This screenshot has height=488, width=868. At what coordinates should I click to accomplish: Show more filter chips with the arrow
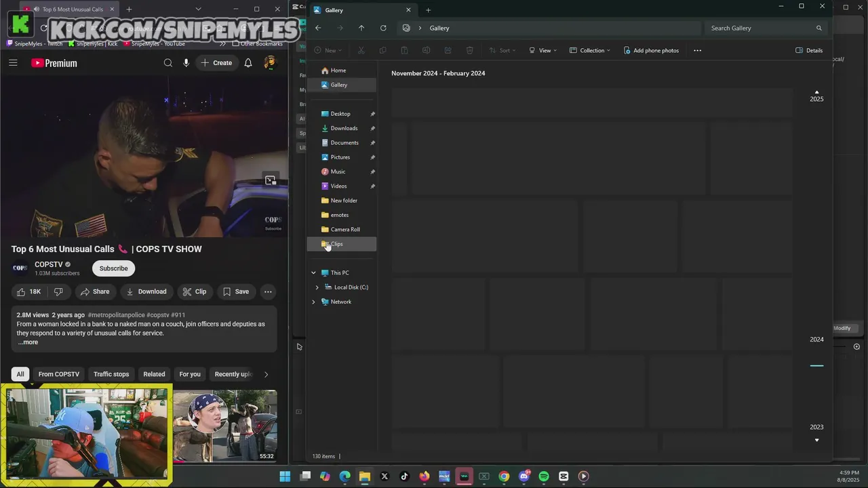click(x=266, y=374)
